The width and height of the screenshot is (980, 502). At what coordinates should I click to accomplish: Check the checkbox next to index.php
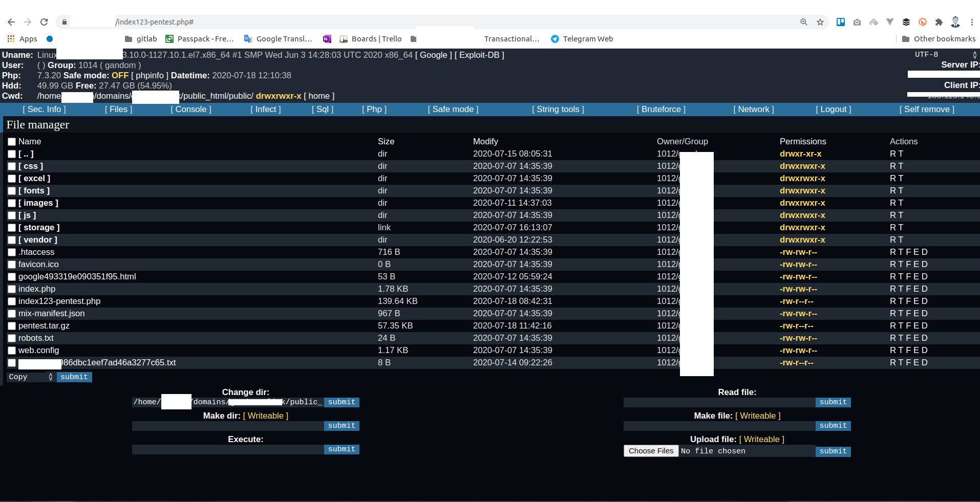pos(11,289)
